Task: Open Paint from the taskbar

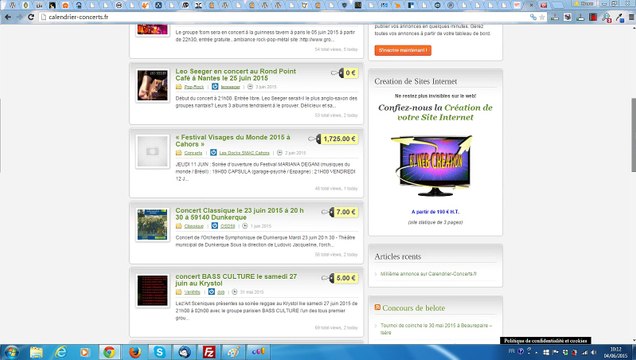Action: 234,352
